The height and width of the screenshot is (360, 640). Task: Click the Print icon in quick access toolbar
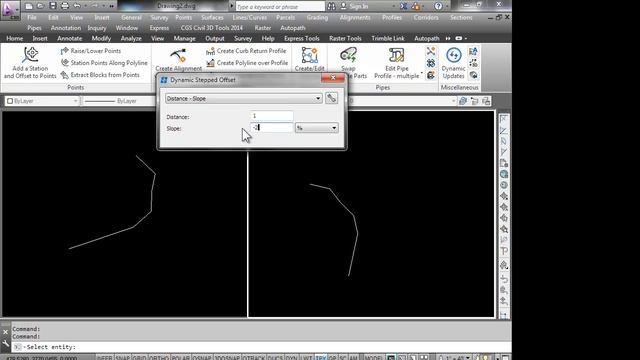65,6
